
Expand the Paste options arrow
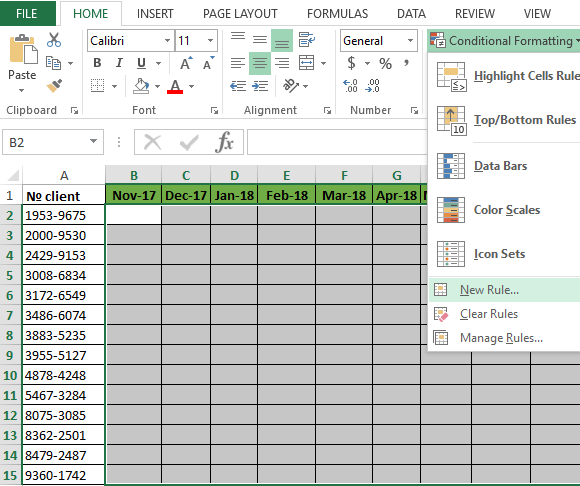21,90
